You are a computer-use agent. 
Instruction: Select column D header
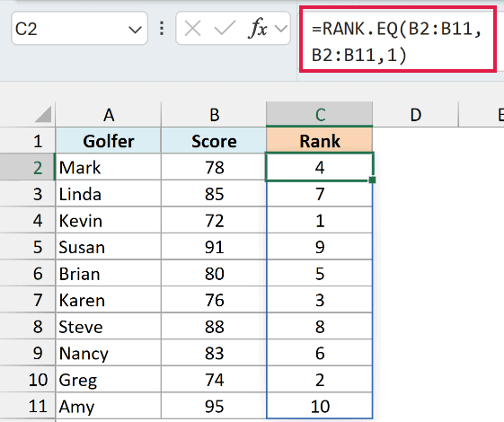(x=416, y=115)
